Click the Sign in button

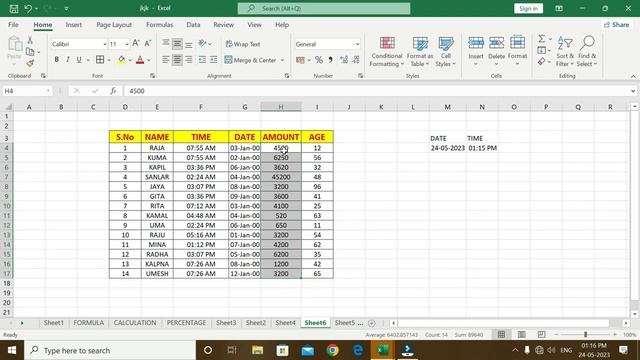528,8
